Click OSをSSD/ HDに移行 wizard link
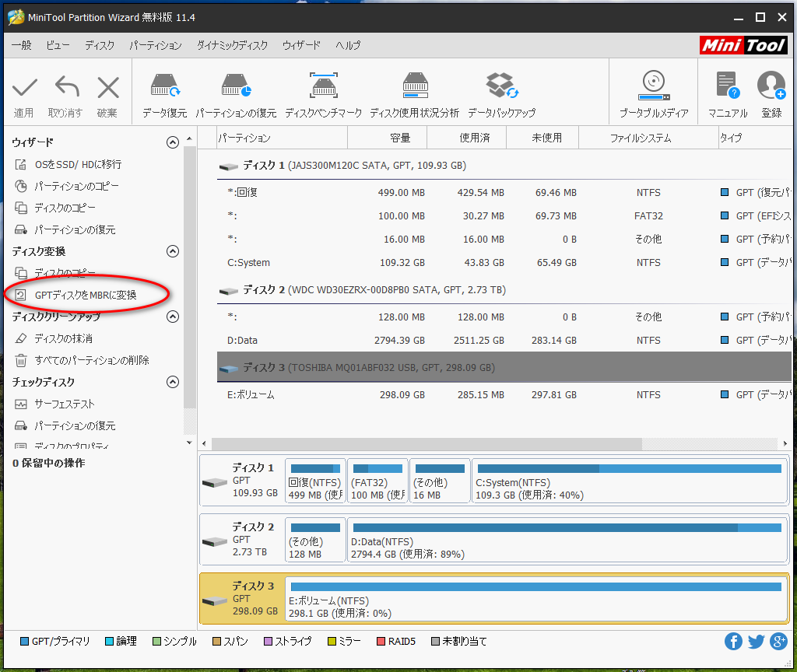 coord(78,164)
